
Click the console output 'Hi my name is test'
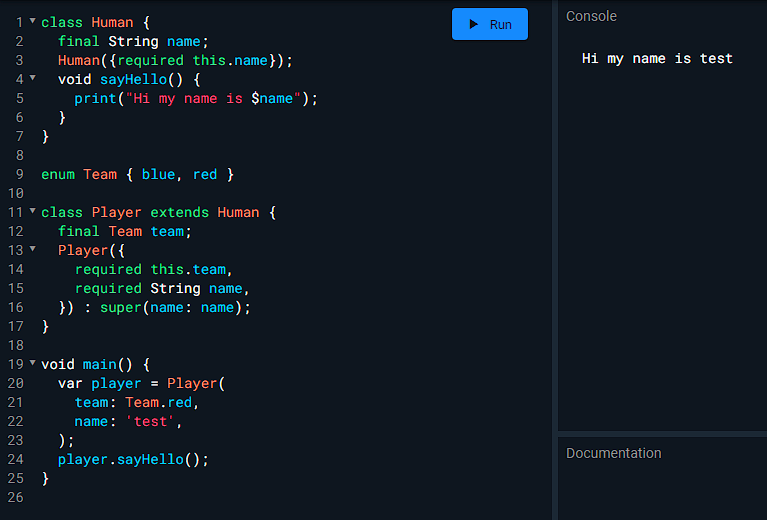click(x=657, y=59)
